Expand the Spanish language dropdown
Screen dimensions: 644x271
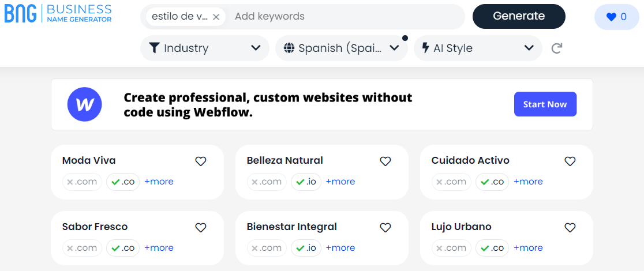point(342,48)
